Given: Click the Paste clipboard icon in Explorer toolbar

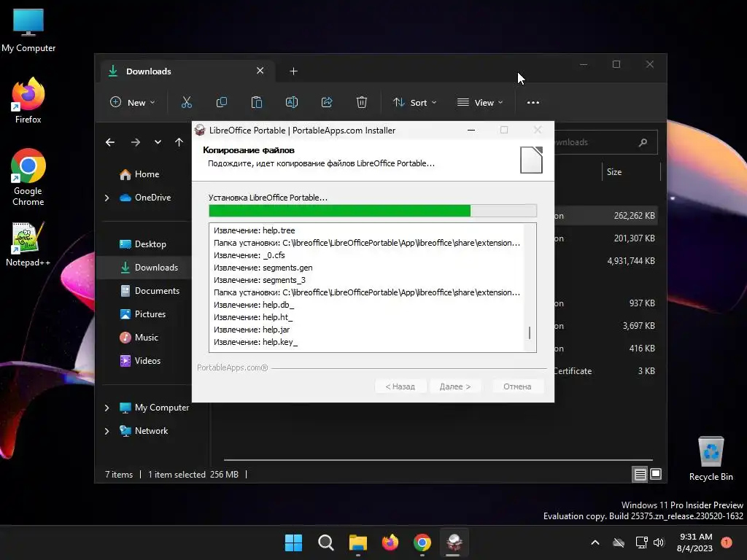Looking at the screenshot, I should 257,102.
